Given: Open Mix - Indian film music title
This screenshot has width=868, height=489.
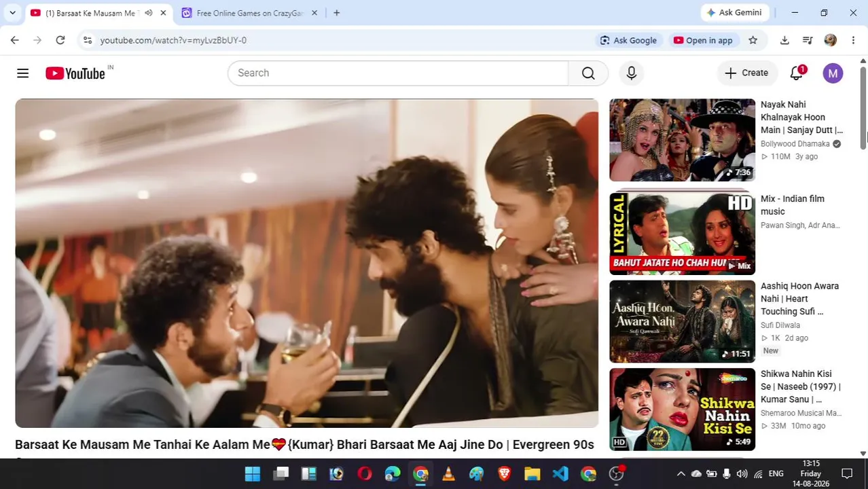Looking at the screenshot, I should click(793, 205).
